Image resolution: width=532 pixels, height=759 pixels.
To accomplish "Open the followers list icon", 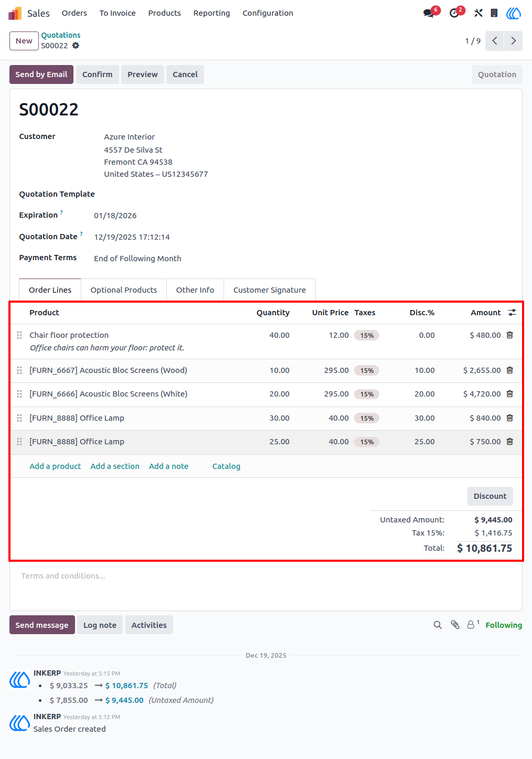I will coord(473,624).
